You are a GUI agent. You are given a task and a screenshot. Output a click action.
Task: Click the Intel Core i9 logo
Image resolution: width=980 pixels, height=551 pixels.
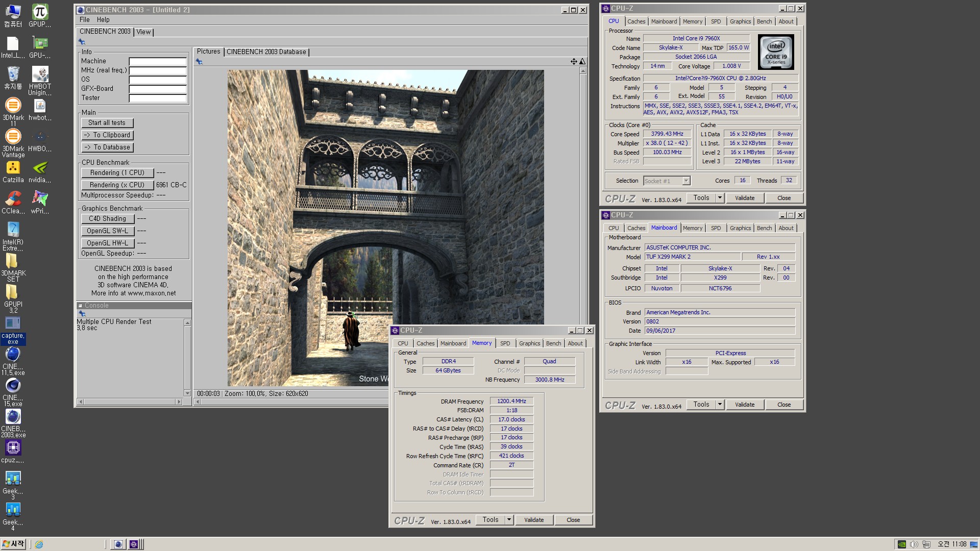[x=776, y=52]
